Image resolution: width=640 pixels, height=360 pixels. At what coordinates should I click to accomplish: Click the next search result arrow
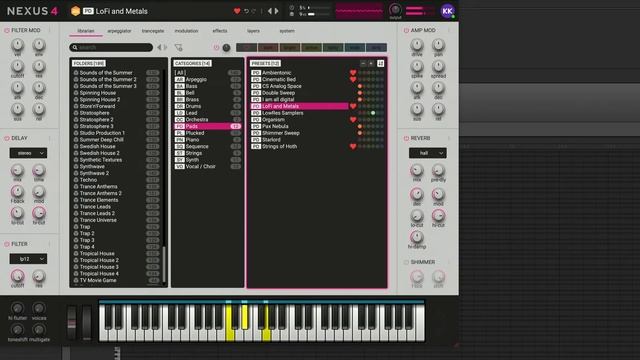(165, 47)
